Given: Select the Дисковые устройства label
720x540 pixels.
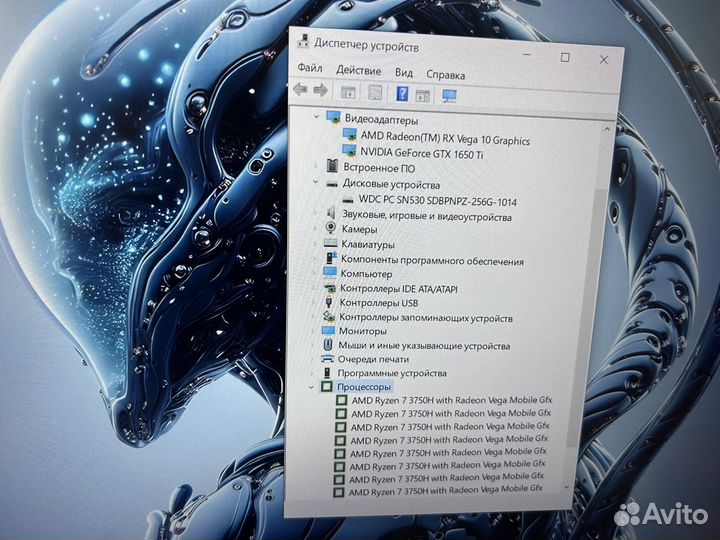Looking at the screenshot, I should (x=391, y=185).
